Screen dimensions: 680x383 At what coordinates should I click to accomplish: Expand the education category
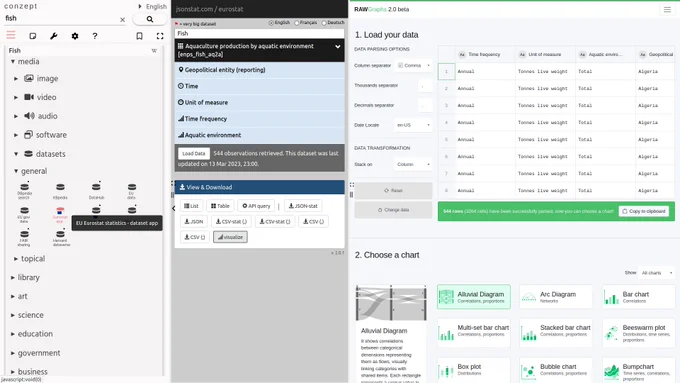13,334
